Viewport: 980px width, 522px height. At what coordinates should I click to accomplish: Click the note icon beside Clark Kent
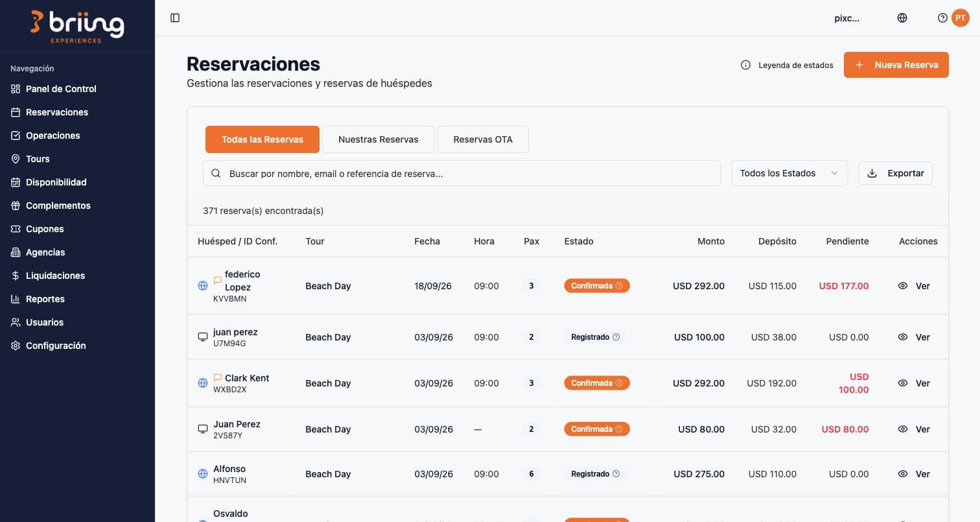[x=218, y=378]
